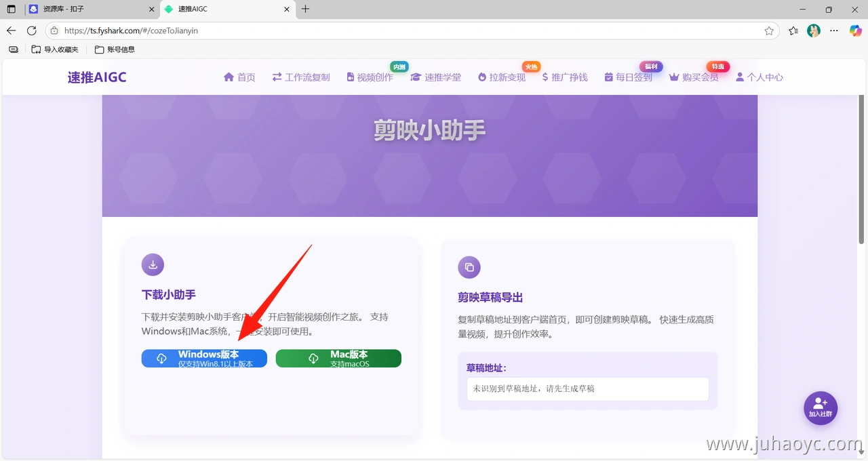The width and height of the screenshot is (868, 461).
Task: Open 推广挣钱 menu item
Action: click(565, 77)
